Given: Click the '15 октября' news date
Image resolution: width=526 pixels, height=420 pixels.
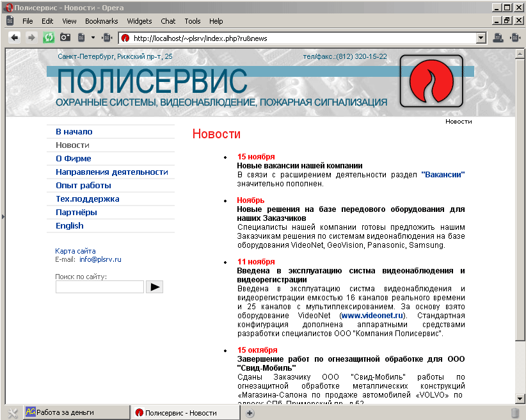Looking at the screenshot, I should click(x=257, y=350).
